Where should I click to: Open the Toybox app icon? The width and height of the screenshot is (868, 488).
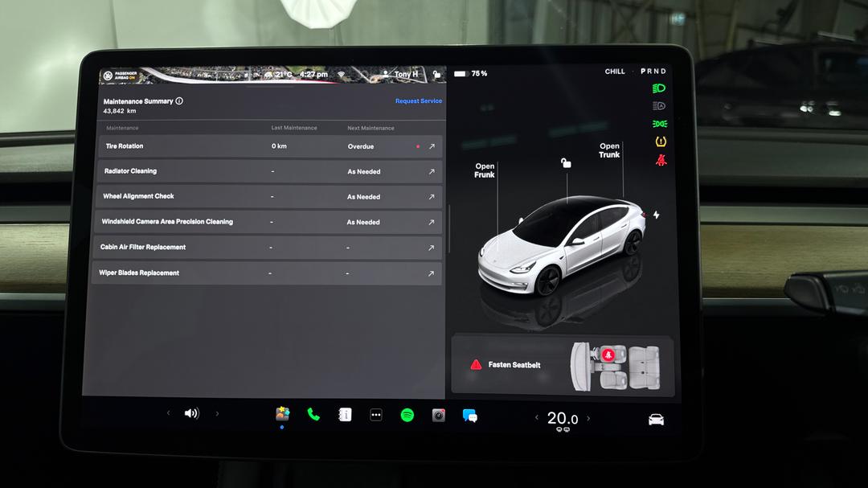(x=282, y=413)
